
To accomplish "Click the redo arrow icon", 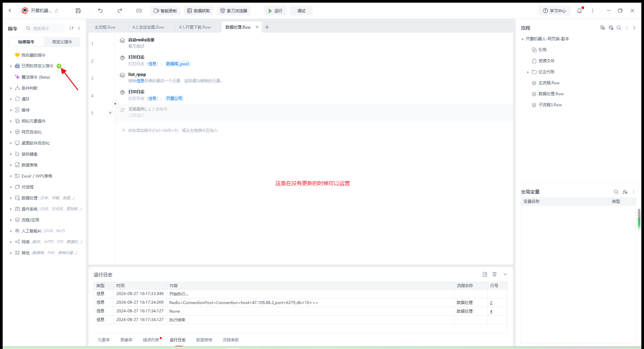I will [x=120, y=11].
